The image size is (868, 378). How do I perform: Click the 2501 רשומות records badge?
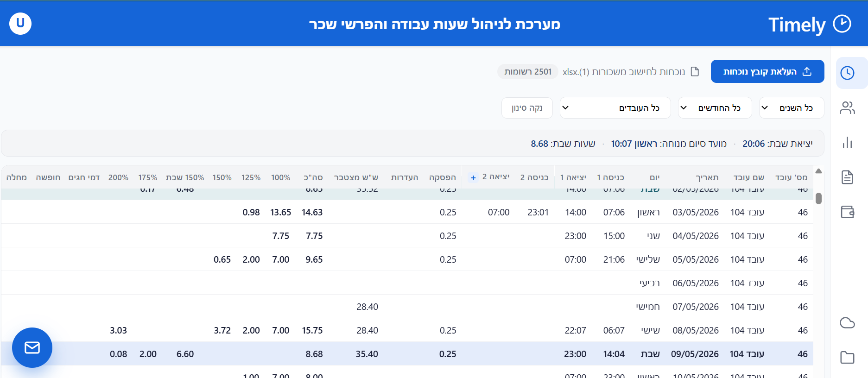pos(528,72)
